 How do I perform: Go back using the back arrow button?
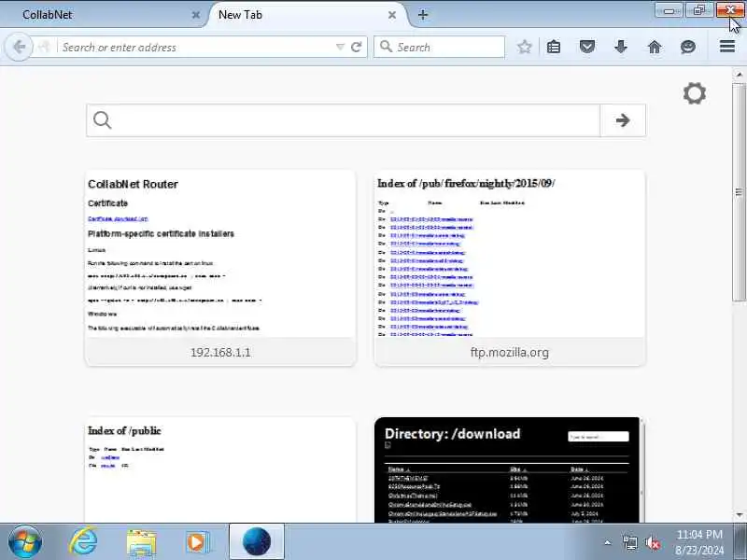point(19,47)
